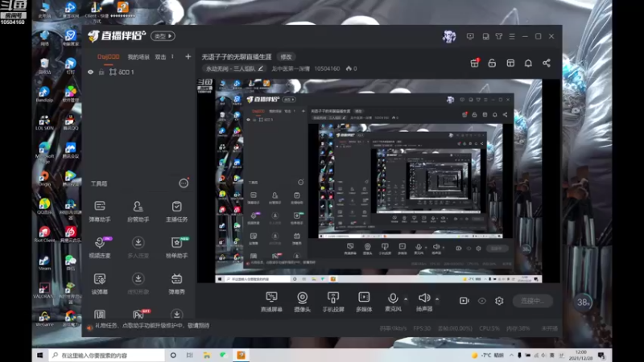
Task: Open the notification bell icon
Action: pos(528,63)
